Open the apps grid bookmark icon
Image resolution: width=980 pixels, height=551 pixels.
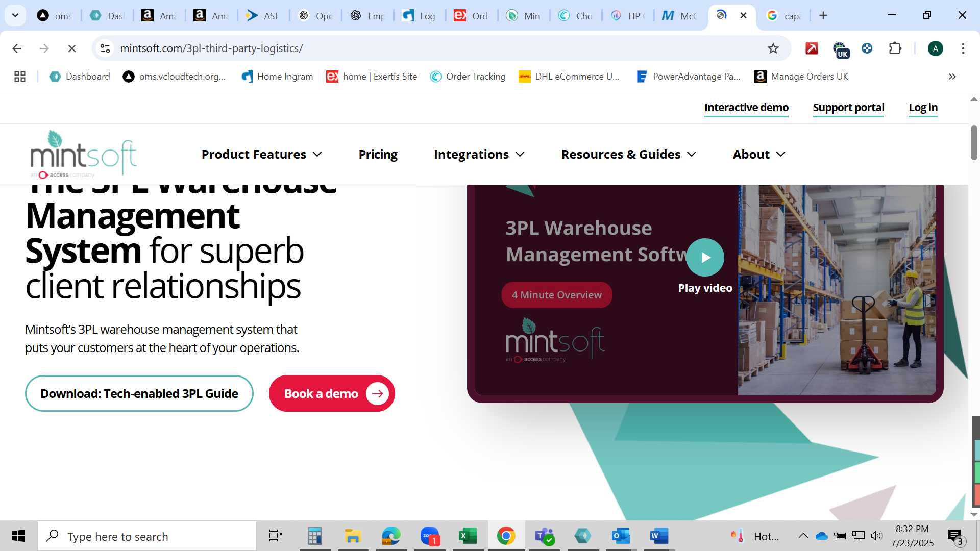pyautogui.click(x=20, y=77)
